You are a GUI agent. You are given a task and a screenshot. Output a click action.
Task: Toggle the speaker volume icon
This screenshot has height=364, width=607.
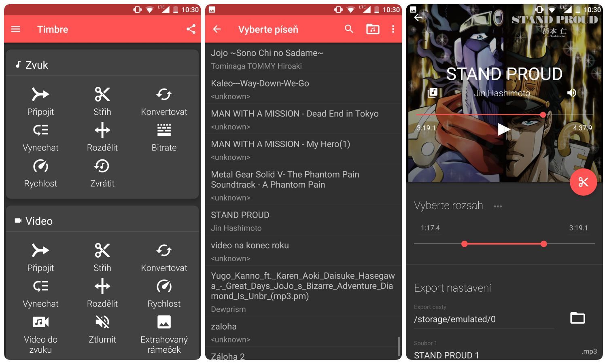coord(571,93)
